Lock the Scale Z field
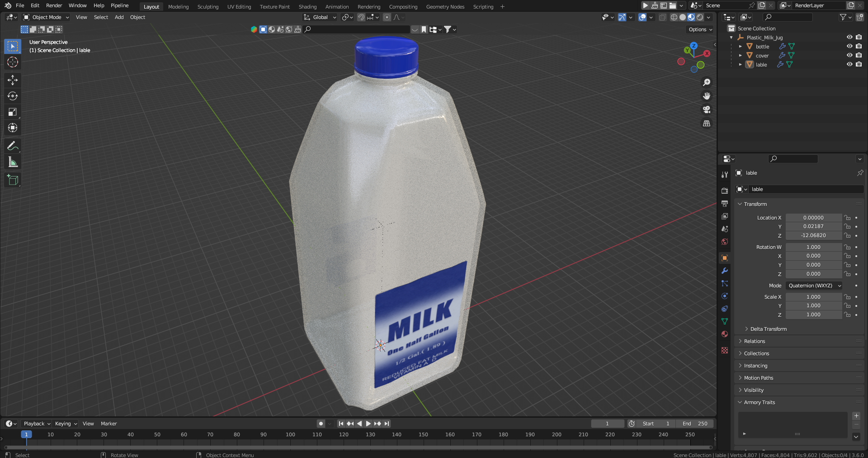Image resolution: width=868 pixels, height=458 pixels. click(847, 315)
